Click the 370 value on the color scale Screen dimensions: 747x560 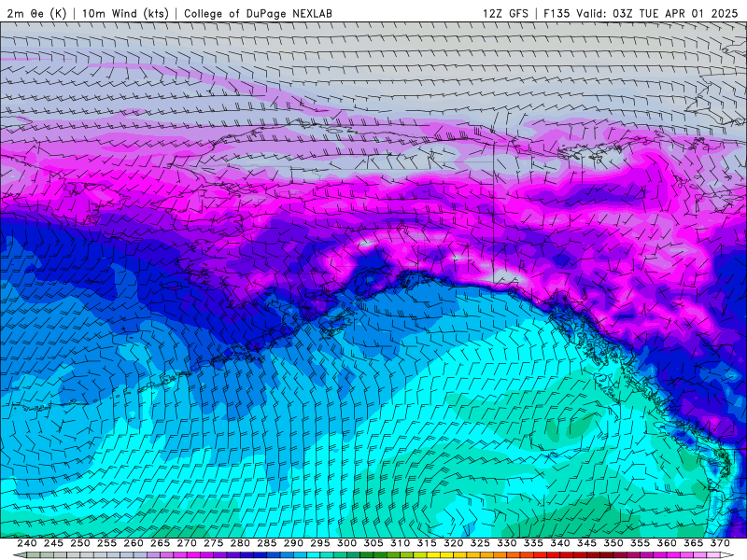(x=720, y=543)
